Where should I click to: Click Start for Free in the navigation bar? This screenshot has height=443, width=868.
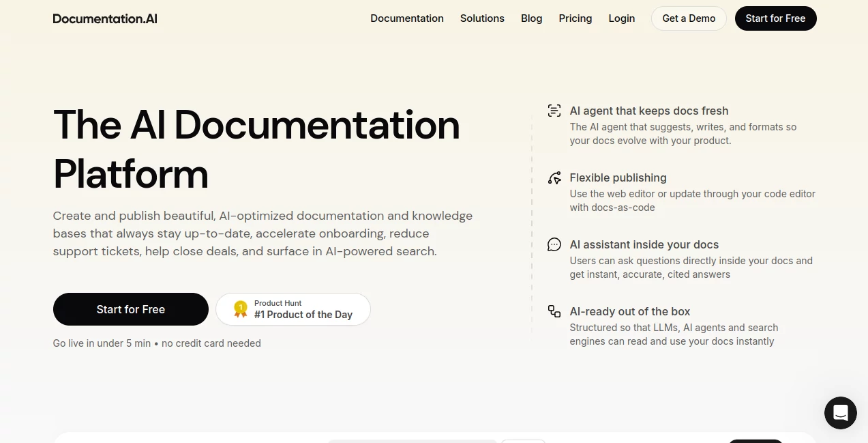[x=775, y=18]
